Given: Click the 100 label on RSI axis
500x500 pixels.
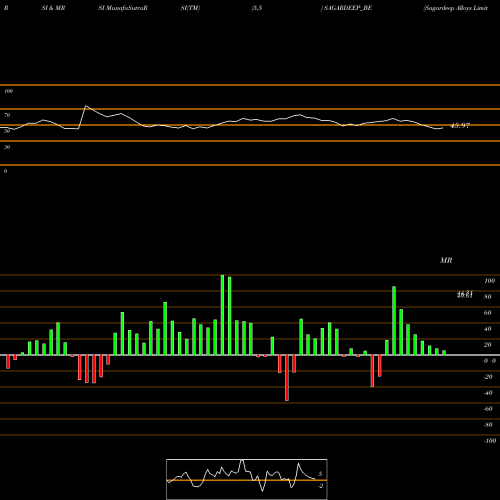Looking at the screenshot, I should 8,91.
